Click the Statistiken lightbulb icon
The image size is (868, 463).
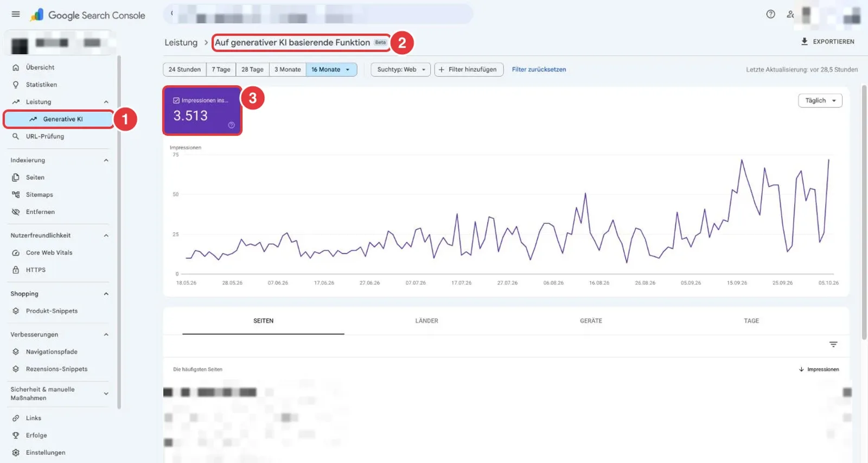pyautogui.click(x=16, y=85)
